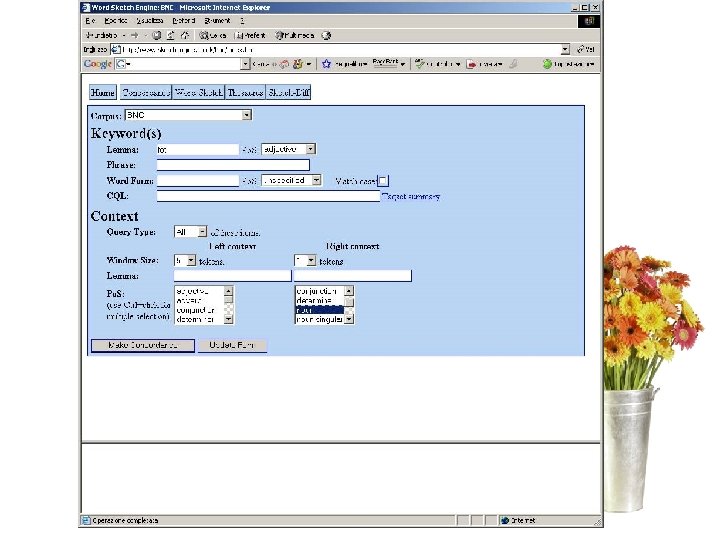Image resolution: width=720 pixels, height=540 pixels.
Task: Open the ? help menu
Action: (x=242, y=21)
